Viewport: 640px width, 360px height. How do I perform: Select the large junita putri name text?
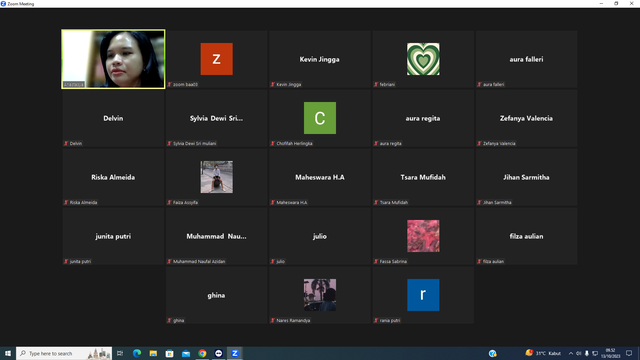pyautogui.click(x=113, y=236)
